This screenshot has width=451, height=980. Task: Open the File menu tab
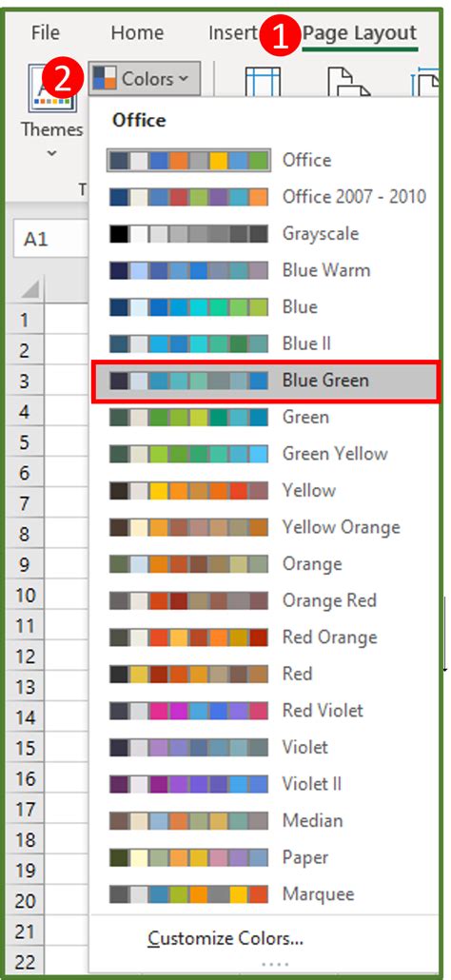[46, 32]
